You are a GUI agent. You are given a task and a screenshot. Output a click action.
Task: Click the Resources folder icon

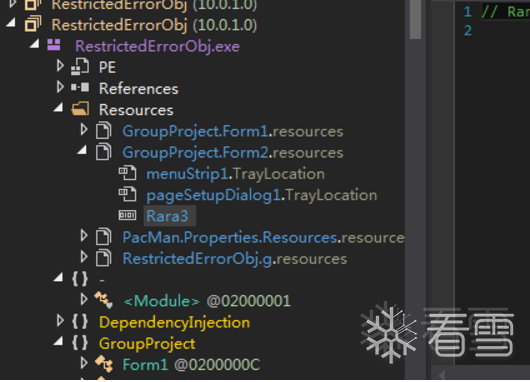pyautogui.click(x=80, y=109)
